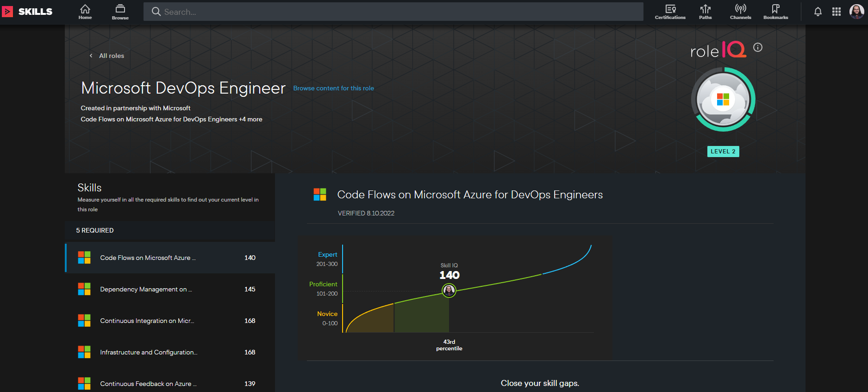Select Dependency Management on skill row
This screenshot has width=868, height=392.
click(170, 289)
